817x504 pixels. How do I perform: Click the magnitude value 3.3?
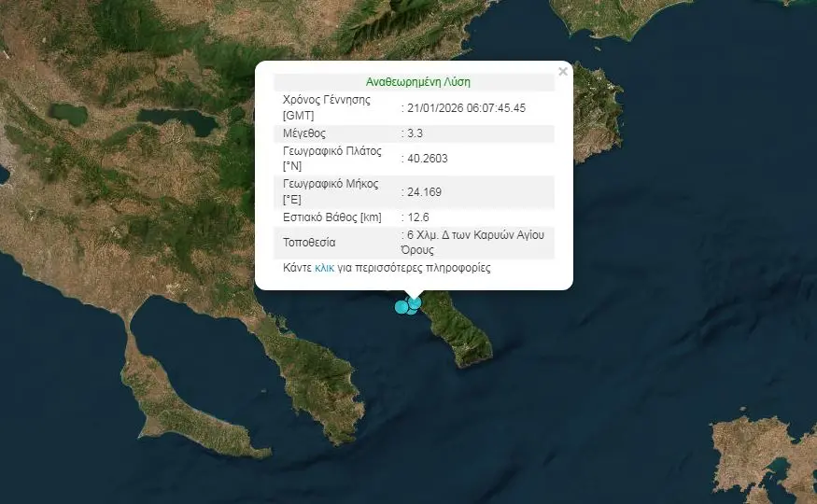pos(416,133)
